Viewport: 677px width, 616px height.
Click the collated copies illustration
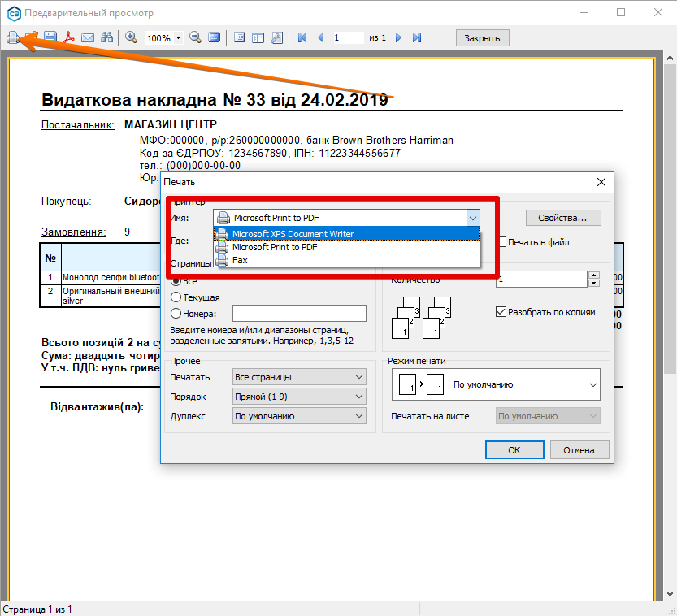coord(421,317)
